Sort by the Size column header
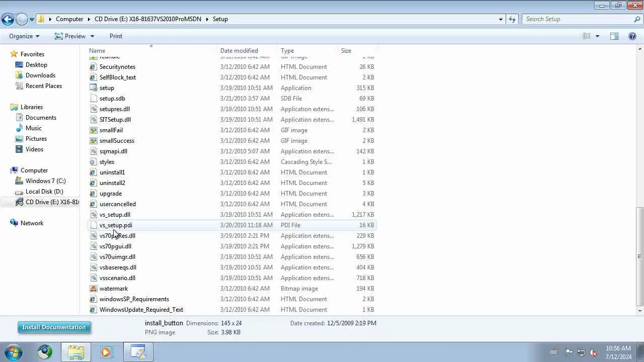The height and width of the screenshot is (362, 644). pyautogui.click(x=346, y=51)
